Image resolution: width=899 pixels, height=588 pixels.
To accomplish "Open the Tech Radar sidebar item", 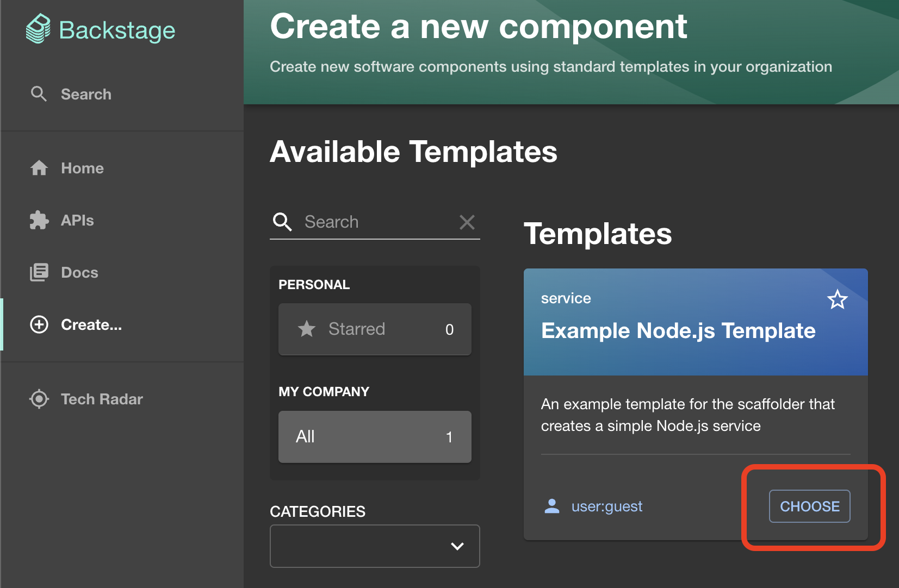I will 102,399.
